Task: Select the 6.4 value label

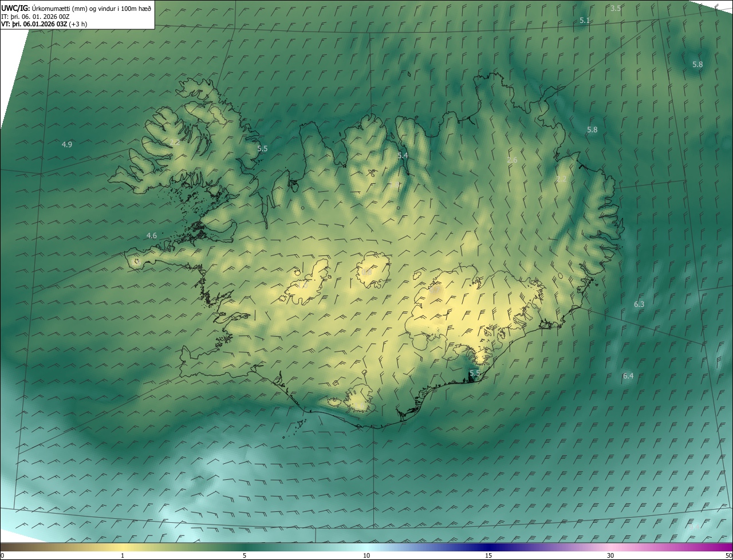Action: 628,376
